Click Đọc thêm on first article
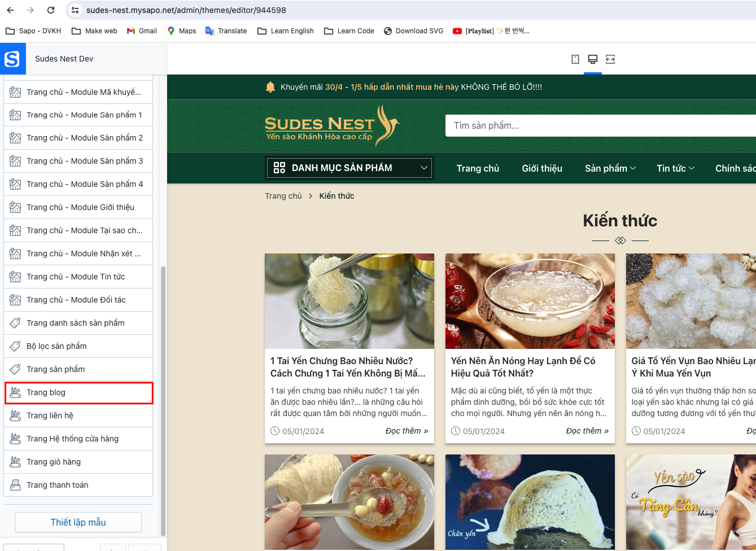The height and width of the screenshot is (551, 756). [x=407, y=431]
